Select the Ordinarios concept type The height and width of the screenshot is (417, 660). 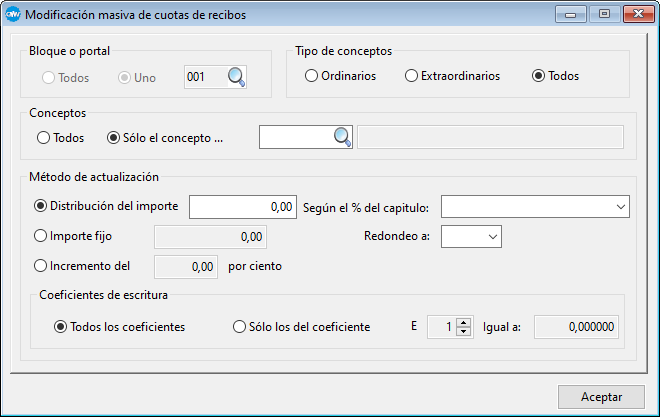[x=312, y=76]
